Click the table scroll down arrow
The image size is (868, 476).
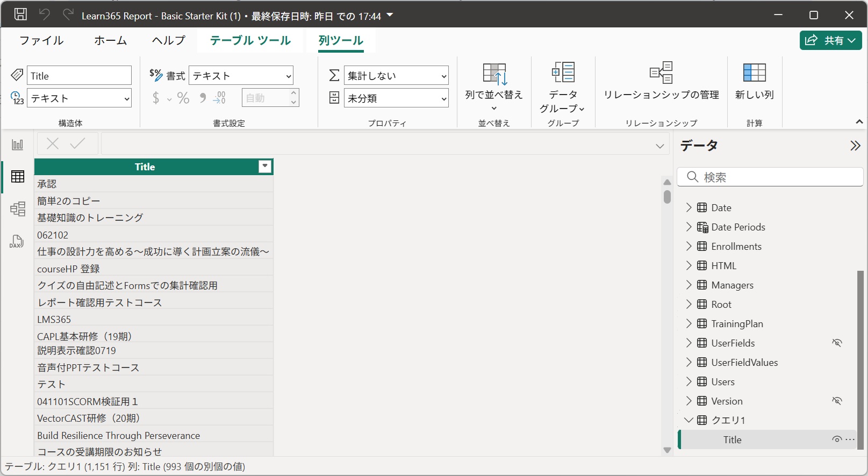667,450
